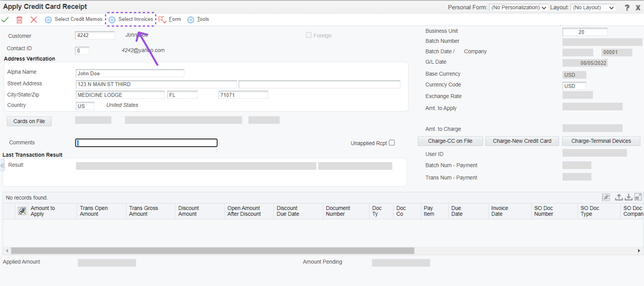Click the Cards on File button
644x286 pixels.
tap(29, 121)
